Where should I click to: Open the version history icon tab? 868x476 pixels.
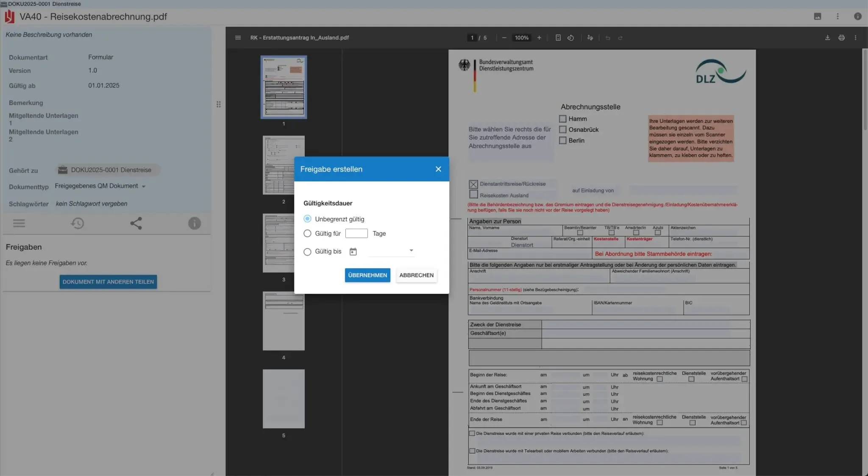tap(77, 223)
